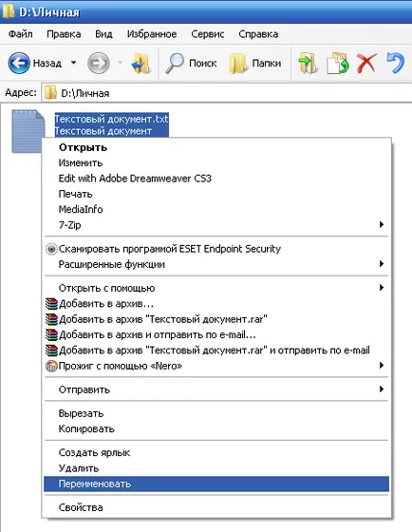
Task: Click the red Delete X icon
Action: point(366,64)
